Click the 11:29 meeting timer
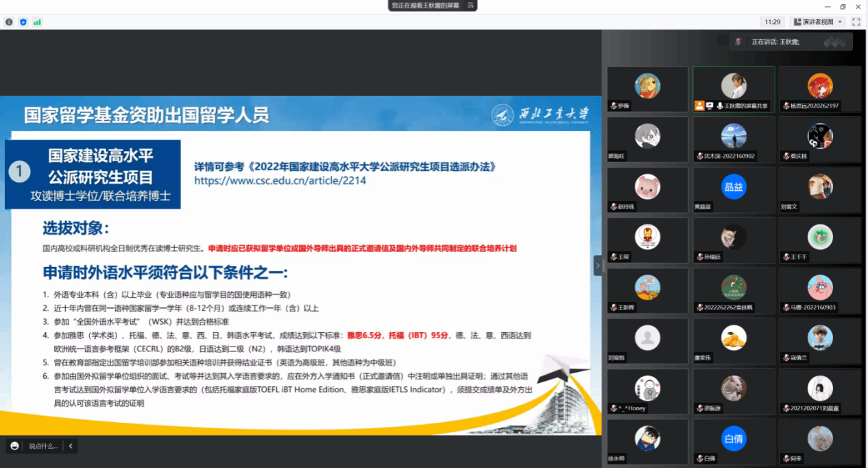 (773, 22)
